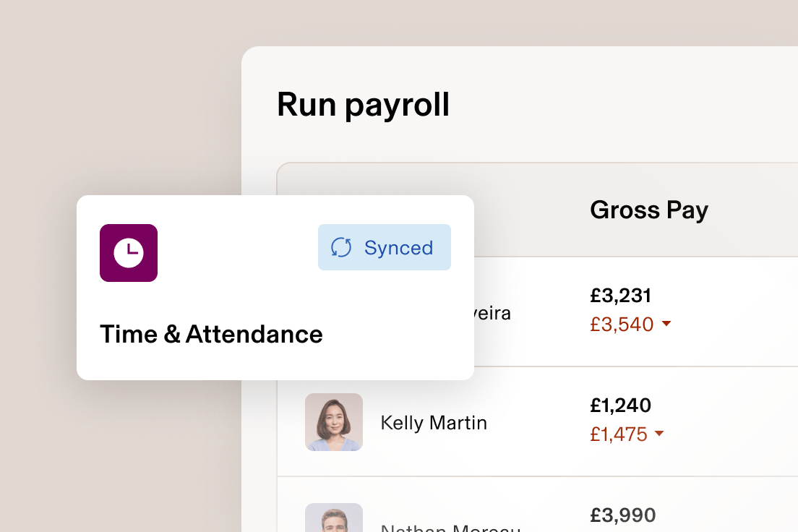Click the £1,475 orange amount indicator
Viewport: 798px width, 532px height.
pos(618,434)
